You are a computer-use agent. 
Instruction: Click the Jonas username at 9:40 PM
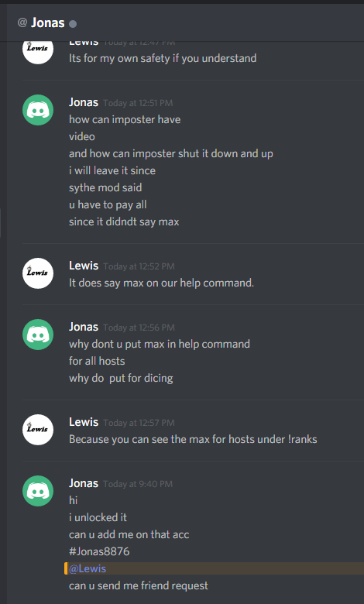(x=84, y=483)
